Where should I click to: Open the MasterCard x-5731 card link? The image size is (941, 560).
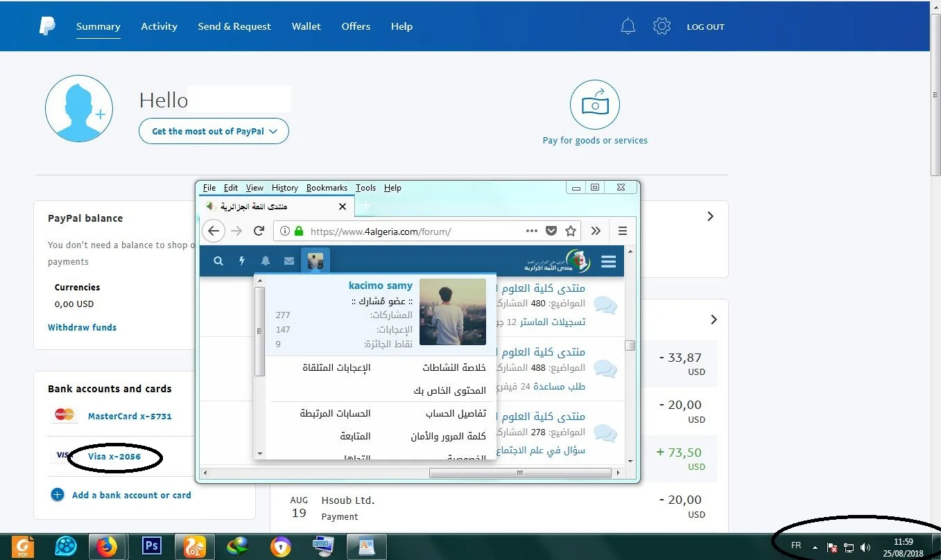pyautogui.click(x=130, y=417)
